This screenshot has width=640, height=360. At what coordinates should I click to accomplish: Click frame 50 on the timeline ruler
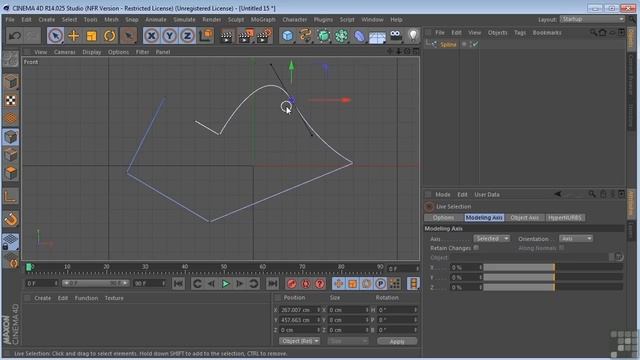tap(224, 267)
